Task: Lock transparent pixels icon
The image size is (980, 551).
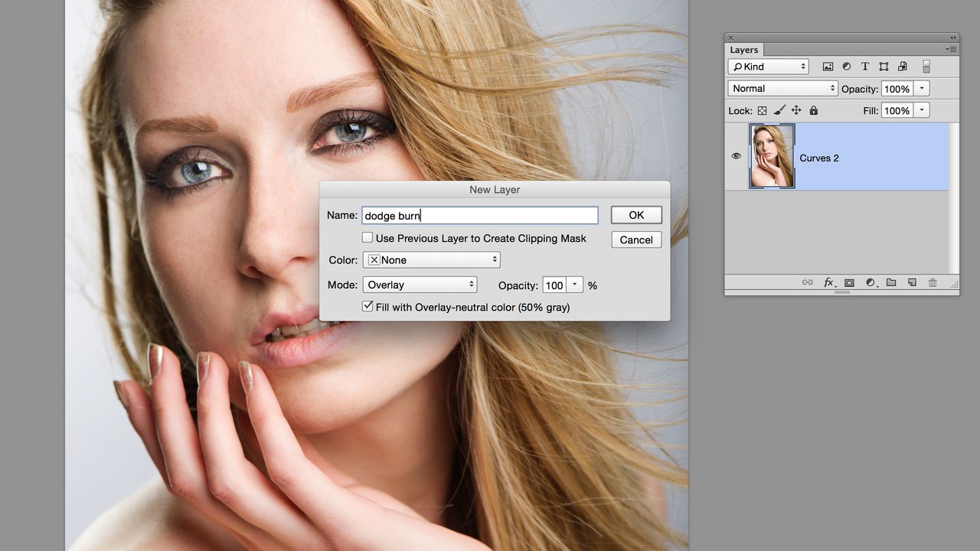Action: click(763, 110)
